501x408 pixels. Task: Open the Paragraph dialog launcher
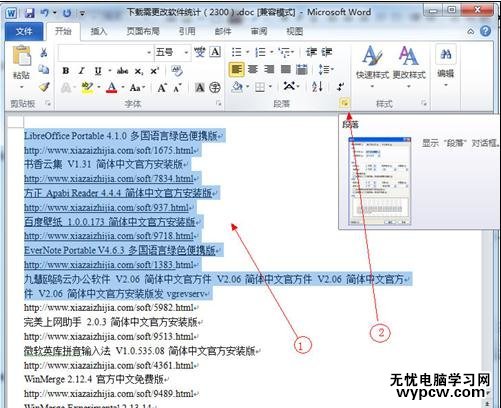(x=345, y=103)
